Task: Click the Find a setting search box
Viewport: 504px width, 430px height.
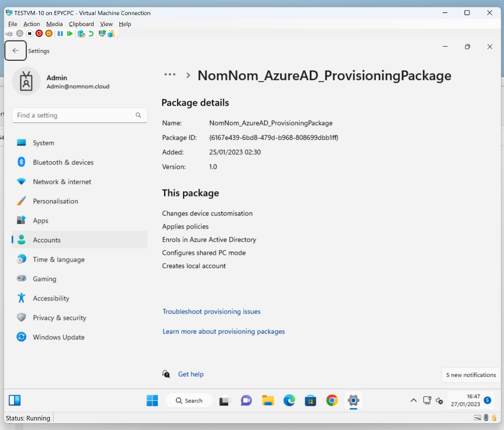Action: pos(79,115)
